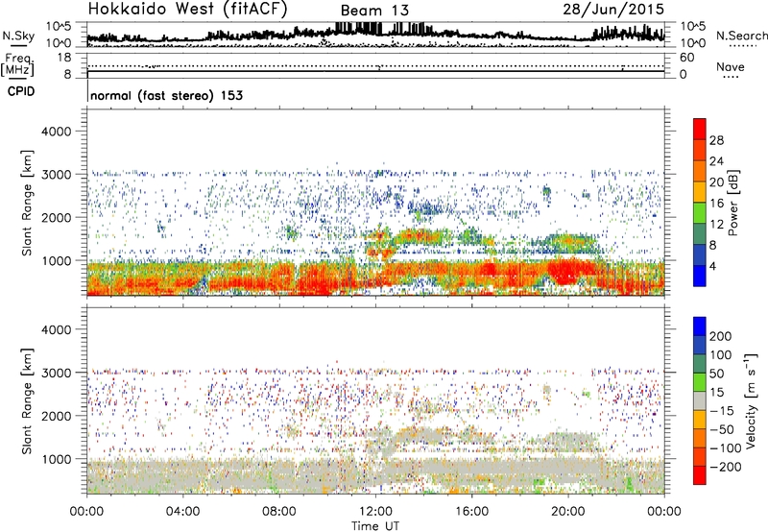Click the 'Velocity [m s-1]' color bar label
The height and width of the screenshot is (532, 768).
point(750,400)
